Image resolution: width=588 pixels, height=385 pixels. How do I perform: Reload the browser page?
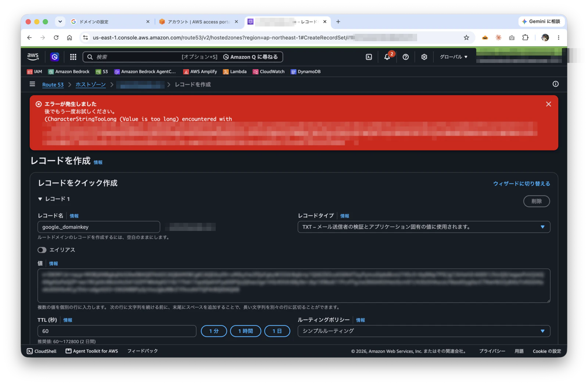pos(56,38)
